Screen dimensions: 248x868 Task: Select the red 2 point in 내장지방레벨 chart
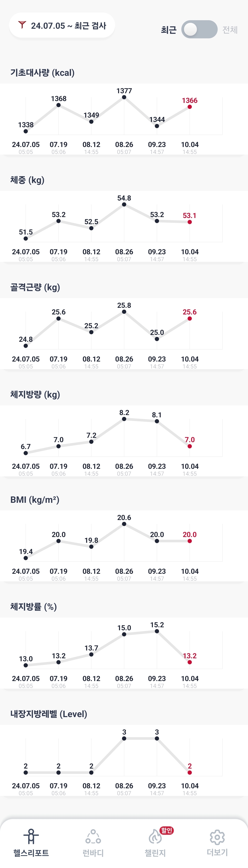(190, 773)
